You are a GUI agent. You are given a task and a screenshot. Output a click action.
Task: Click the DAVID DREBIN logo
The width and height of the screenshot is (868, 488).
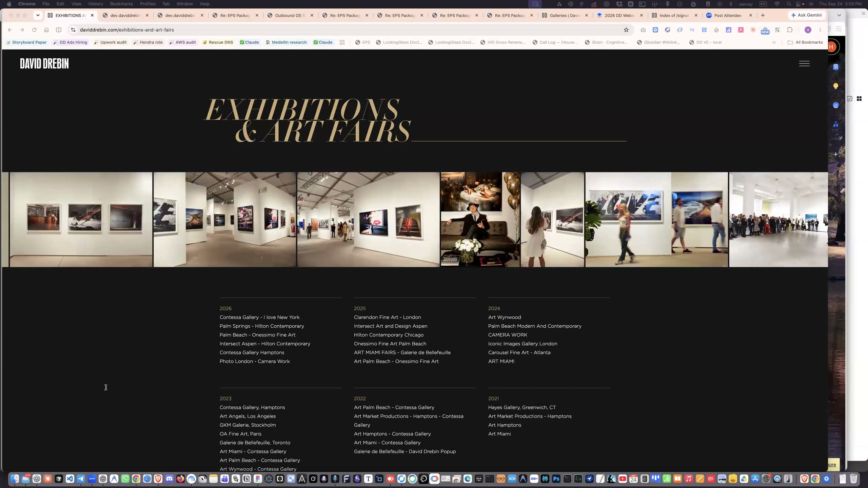[x=44, y=63]
